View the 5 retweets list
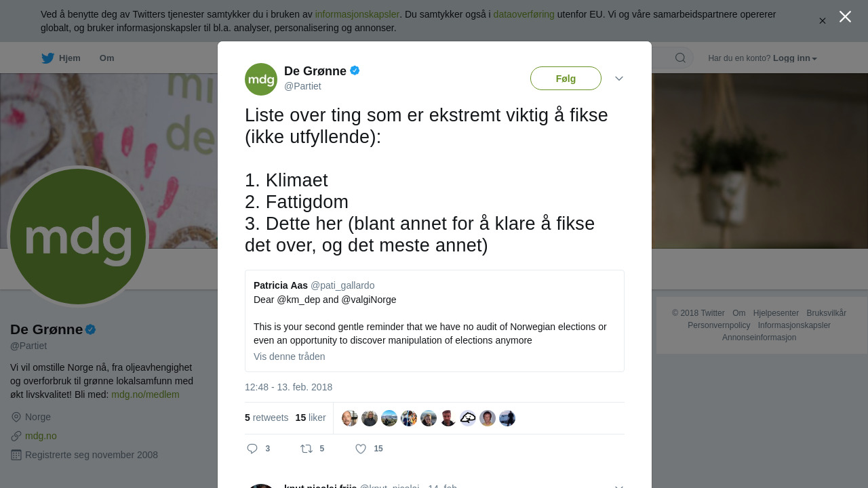The width and height of the screenshot is (868, 488). [267, 418]
